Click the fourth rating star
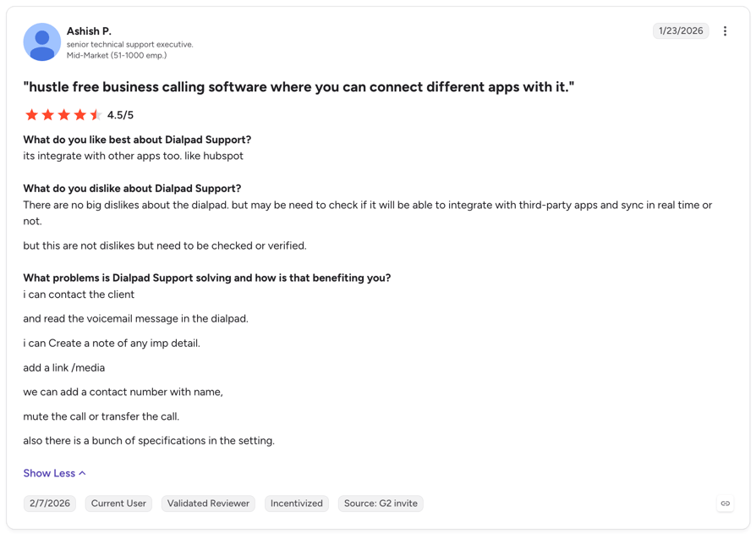This screenshot has height=534, width=756. 79,115
